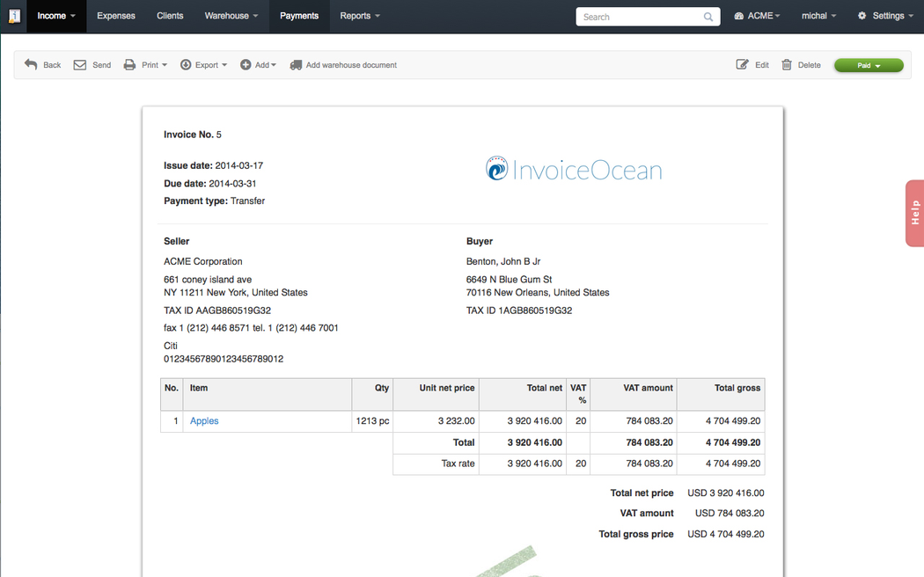Image resolution: width=924 pixels, height=577 pixels.
Task: Click the Print printer icon
Action: (x=129, y=65)
